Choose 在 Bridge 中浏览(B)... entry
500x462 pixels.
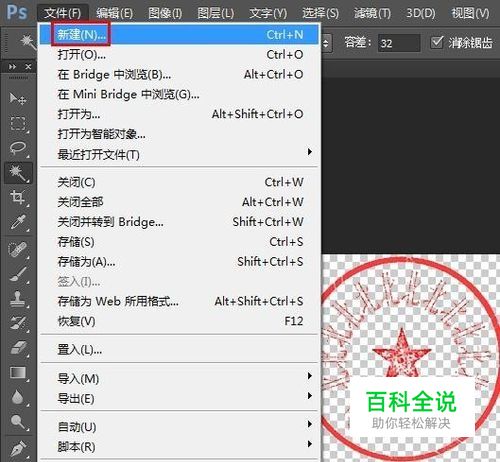click(x=180, y=74)
